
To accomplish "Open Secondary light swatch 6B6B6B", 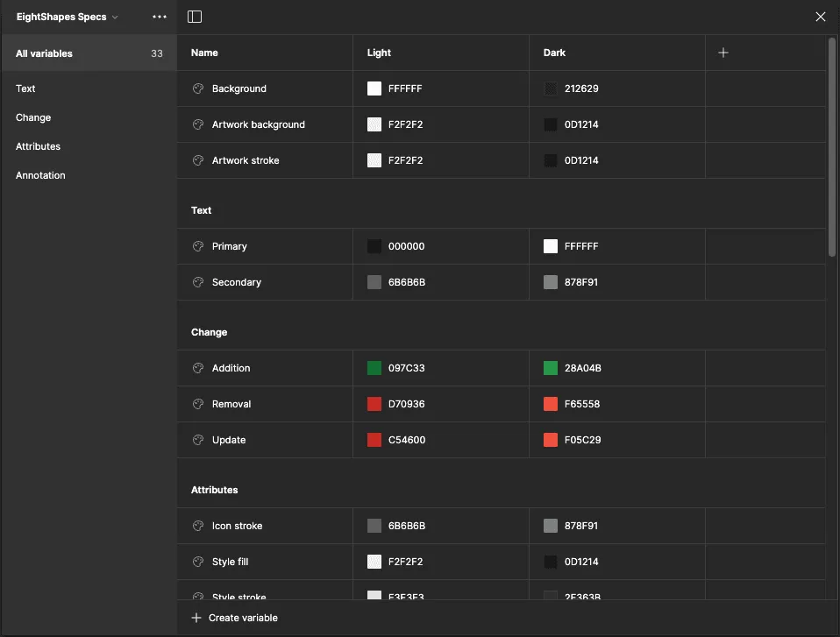I will coord(374,282).
